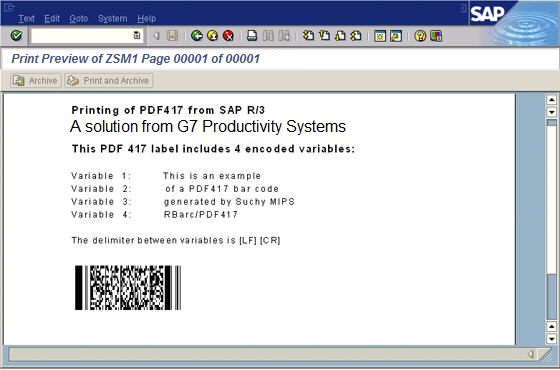
Task: Click the 'Print Preview of ZSM1 Page 00001 of 00001' title
Action: (x=136, y=59)
